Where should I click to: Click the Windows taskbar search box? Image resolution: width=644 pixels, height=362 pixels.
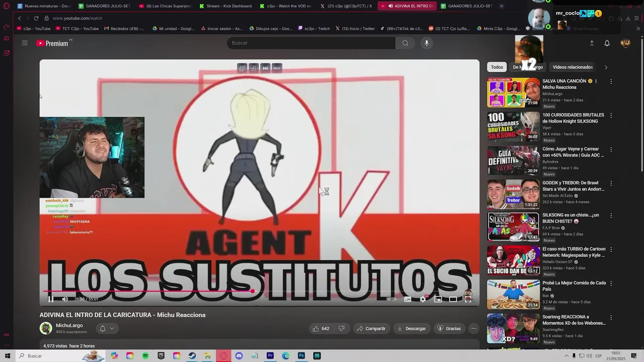point(60,356)
